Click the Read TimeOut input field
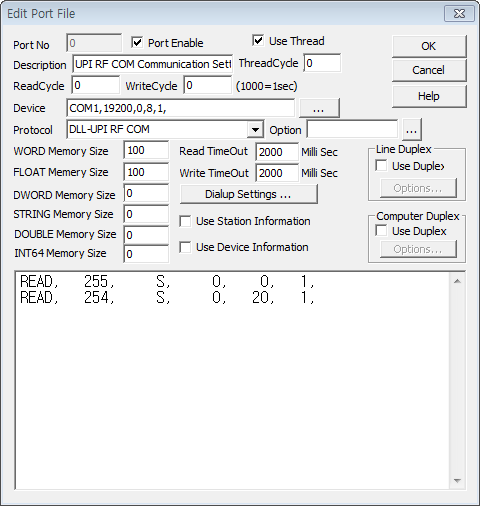Screen dimensions: 480x506 (277, 152)
